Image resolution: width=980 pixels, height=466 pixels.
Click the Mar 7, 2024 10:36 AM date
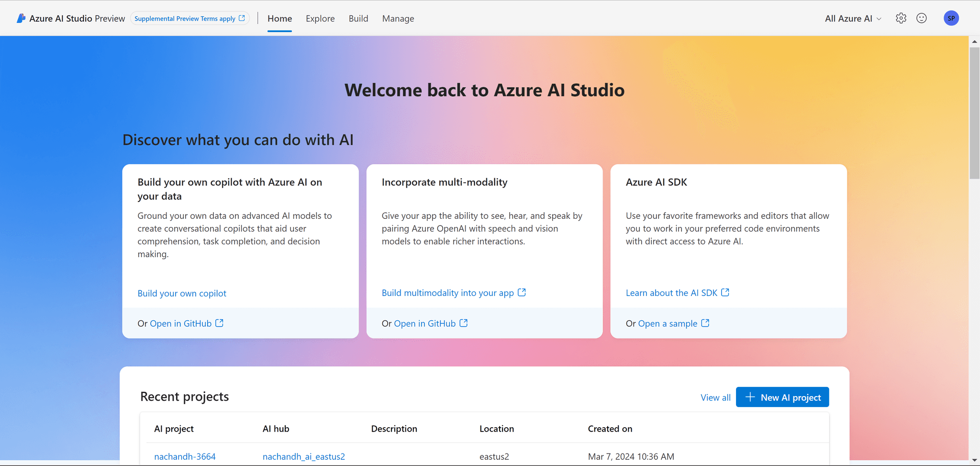[x=631, y=456]
